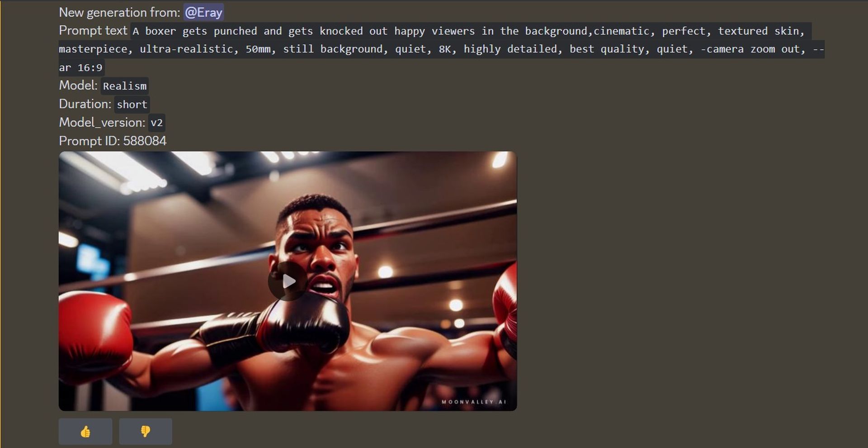Click the Realism model tag

[125, 86]
